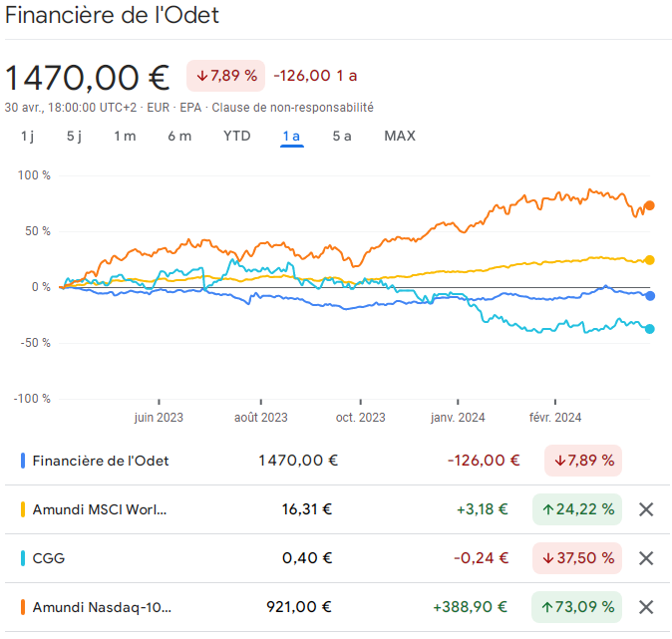
Task: Remove CGG from the comparison list
Action: [645, 558]
